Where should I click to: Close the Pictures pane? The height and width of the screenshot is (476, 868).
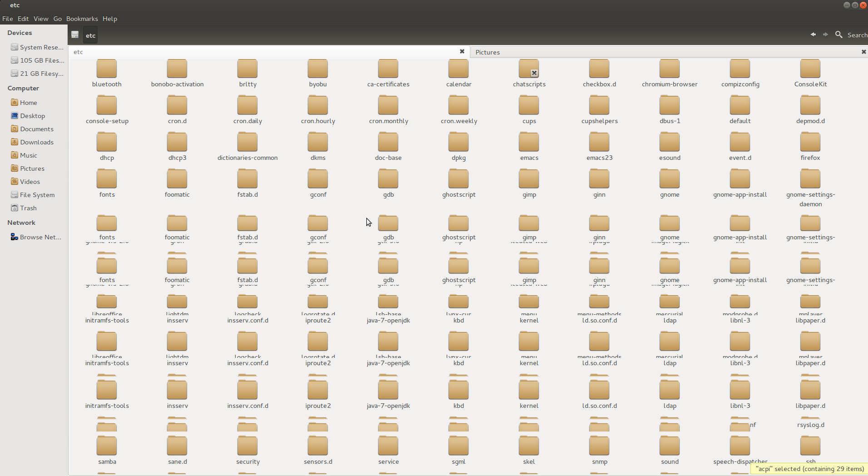[863, 52]
